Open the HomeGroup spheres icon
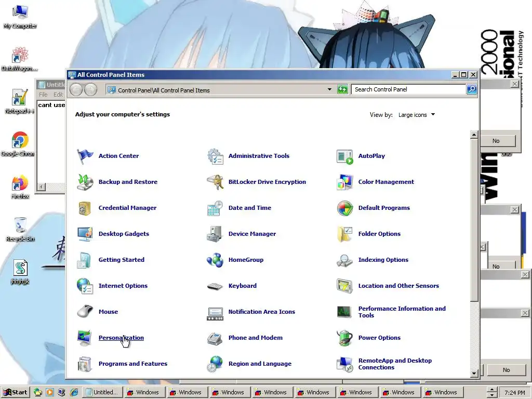The image size is (532, 399). point(215,260)
